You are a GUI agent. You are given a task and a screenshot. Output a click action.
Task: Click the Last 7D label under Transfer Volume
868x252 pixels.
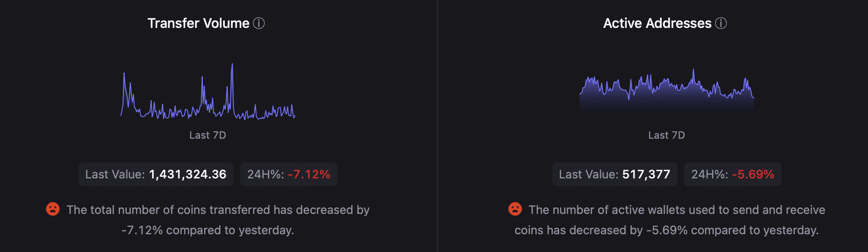[x=207, y=135]
